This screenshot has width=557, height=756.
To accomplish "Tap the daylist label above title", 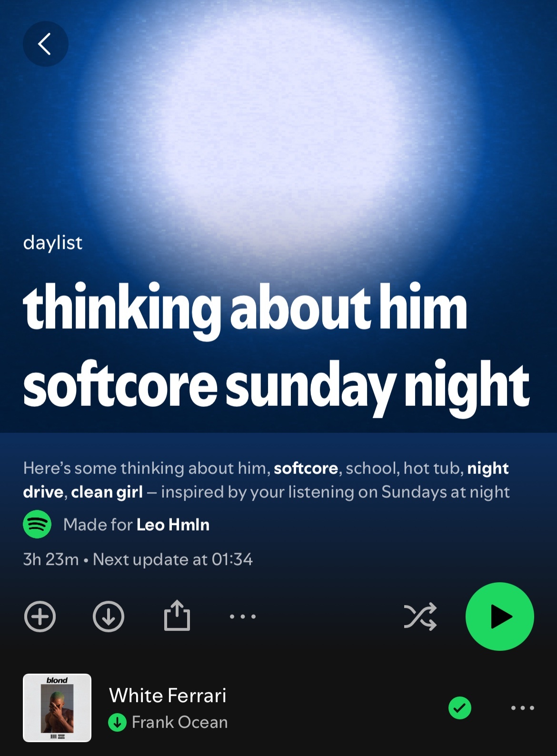I will [x=52, y=243].
